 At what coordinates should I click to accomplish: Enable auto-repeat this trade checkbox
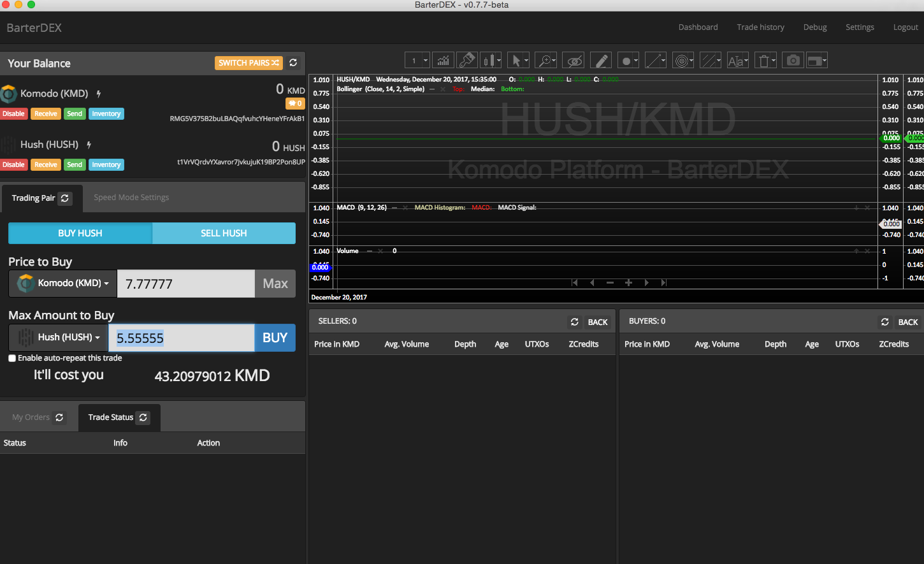point(12,358)
